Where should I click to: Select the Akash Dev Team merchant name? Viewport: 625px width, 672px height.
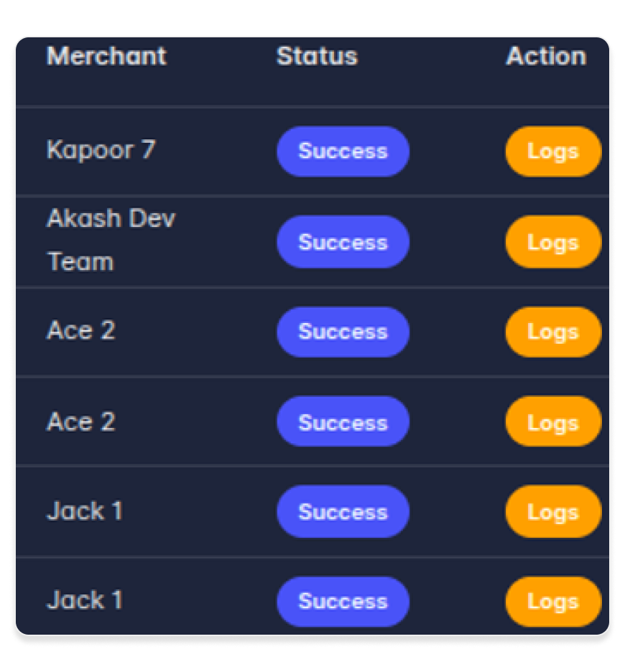click(x=110, y=240)
